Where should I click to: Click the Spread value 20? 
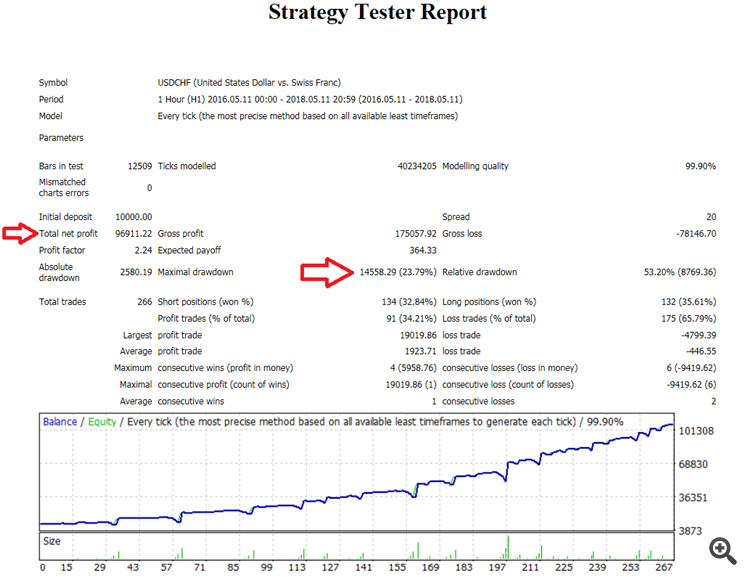(711, 217)
